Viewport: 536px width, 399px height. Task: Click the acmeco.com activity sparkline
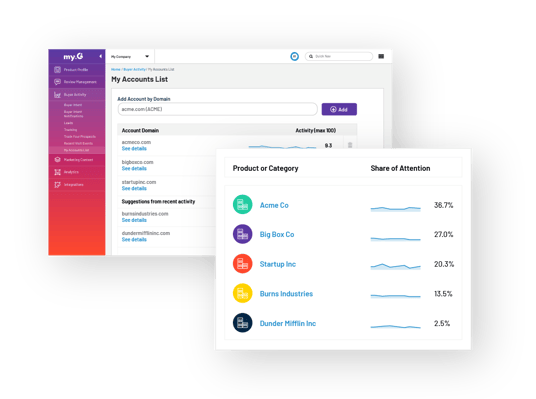coord(282,147)
